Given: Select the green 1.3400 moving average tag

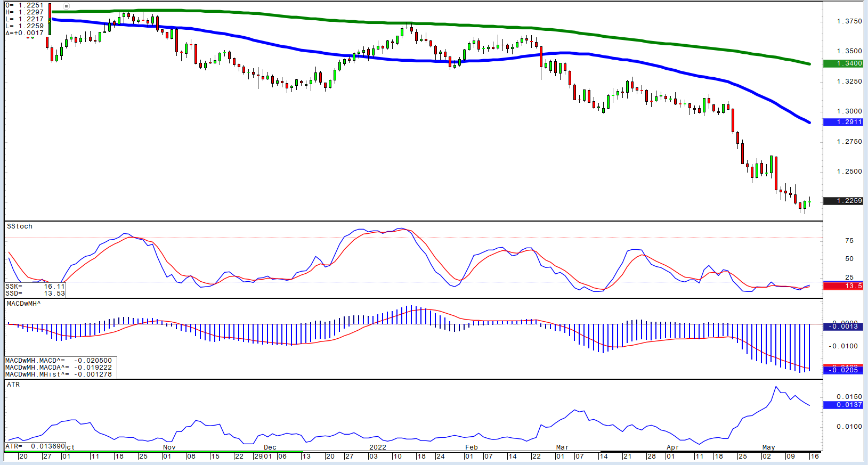Looking at the screenshot, I should 843,63.
